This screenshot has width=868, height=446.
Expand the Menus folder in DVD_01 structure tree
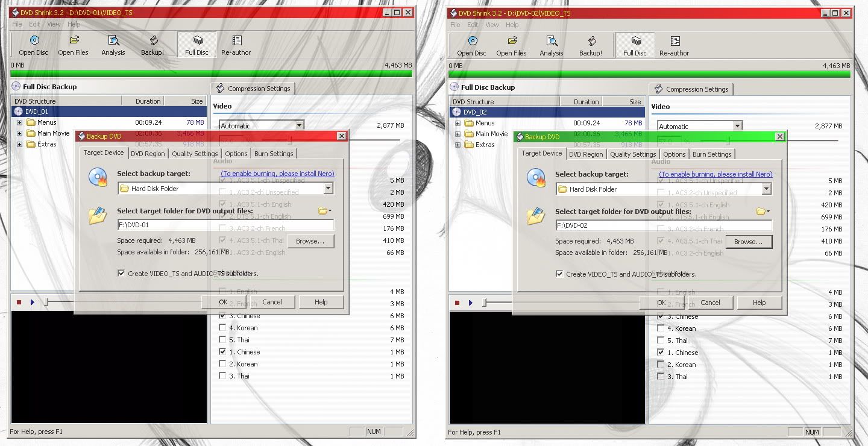click(x=19, y=123)
